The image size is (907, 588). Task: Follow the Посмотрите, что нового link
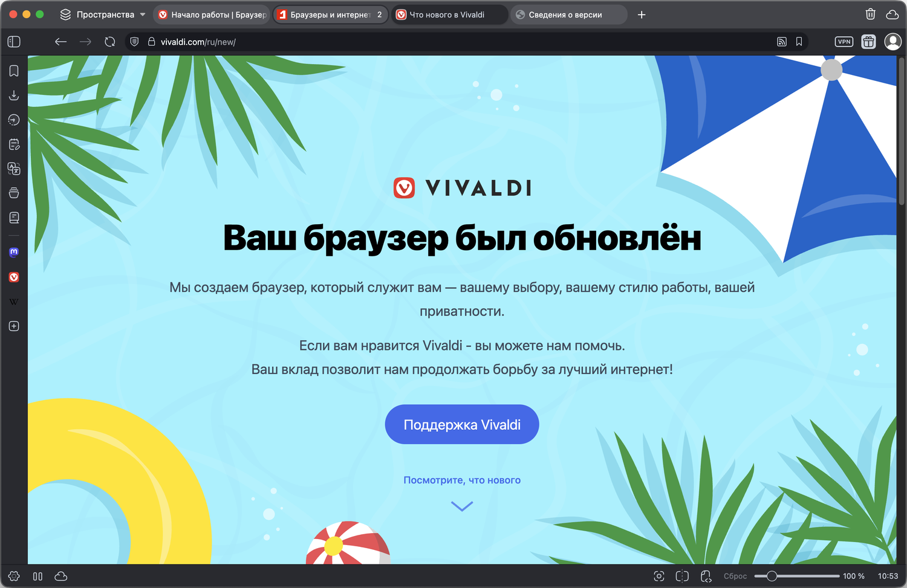point(462,480)
